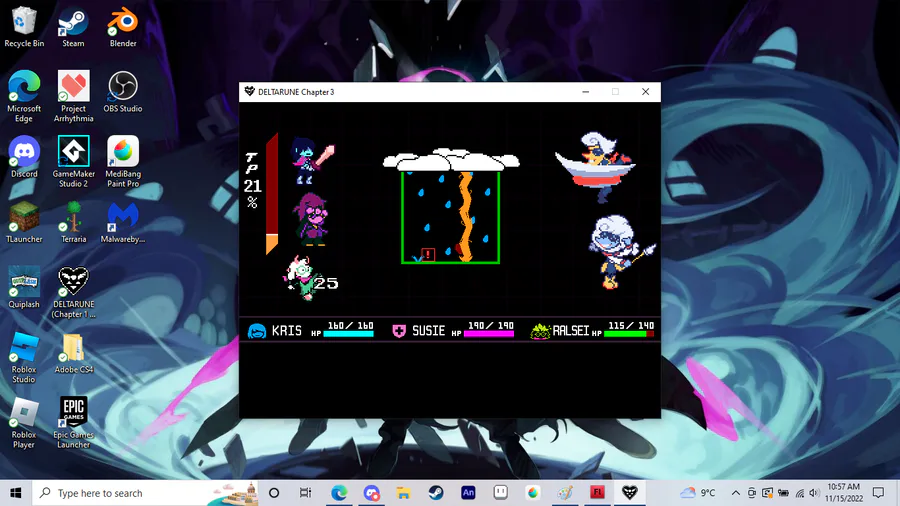
Task: Click the orange lightning bolt in arena
Action: click(465, 217)
